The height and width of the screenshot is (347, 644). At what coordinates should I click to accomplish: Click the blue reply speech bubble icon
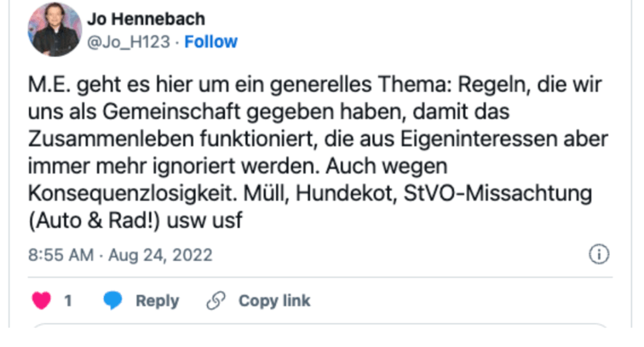click(113, 301)
